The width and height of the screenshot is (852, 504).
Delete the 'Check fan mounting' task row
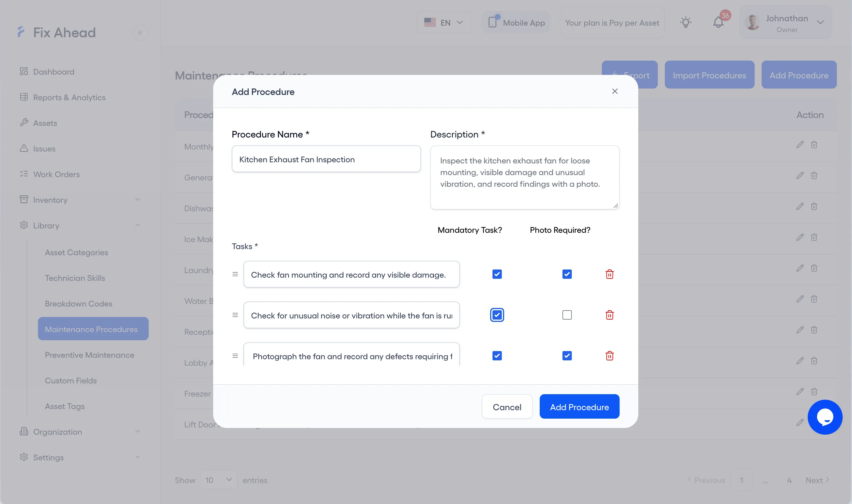pyautogui.click(x=609, y=274)
